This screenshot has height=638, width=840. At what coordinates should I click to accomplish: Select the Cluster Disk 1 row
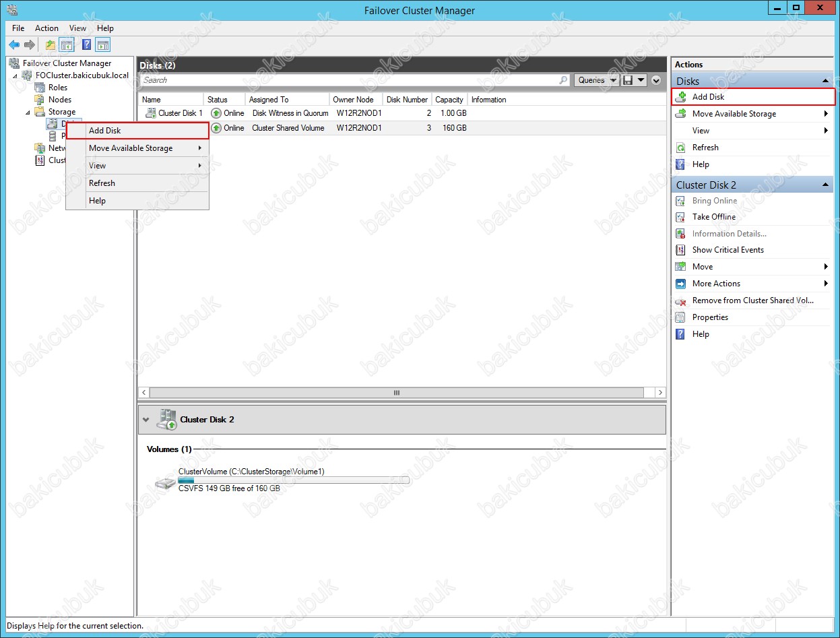click(x=402, y=113)
